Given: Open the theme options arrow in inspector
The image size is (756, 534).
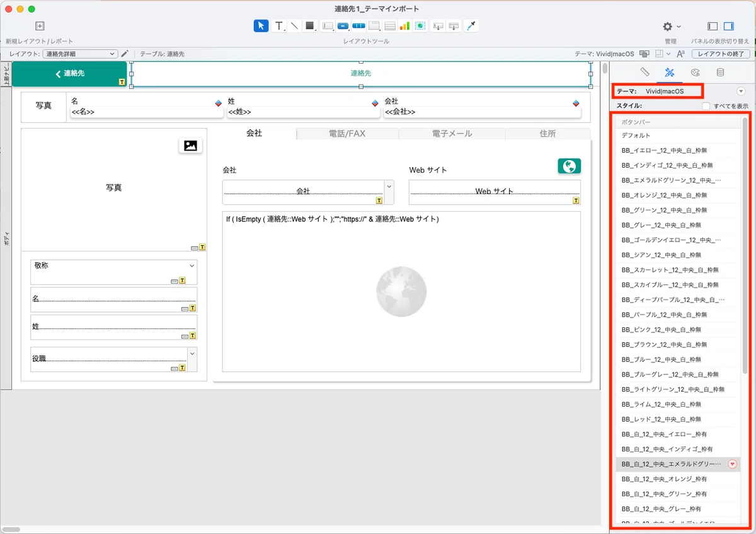Looking at the screenshot, I should pos(741,91).
